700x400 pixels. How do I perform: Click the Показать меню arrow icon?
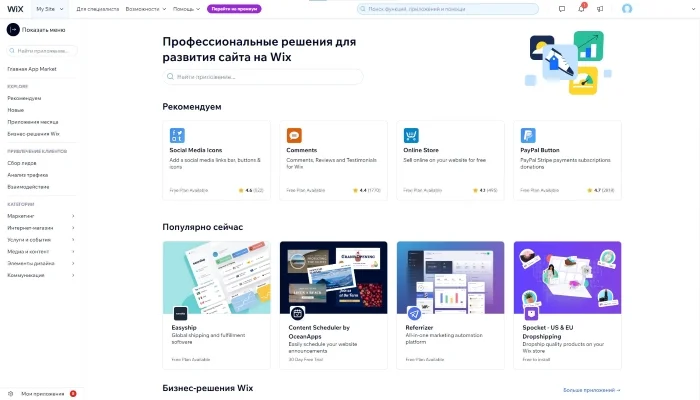13,30
